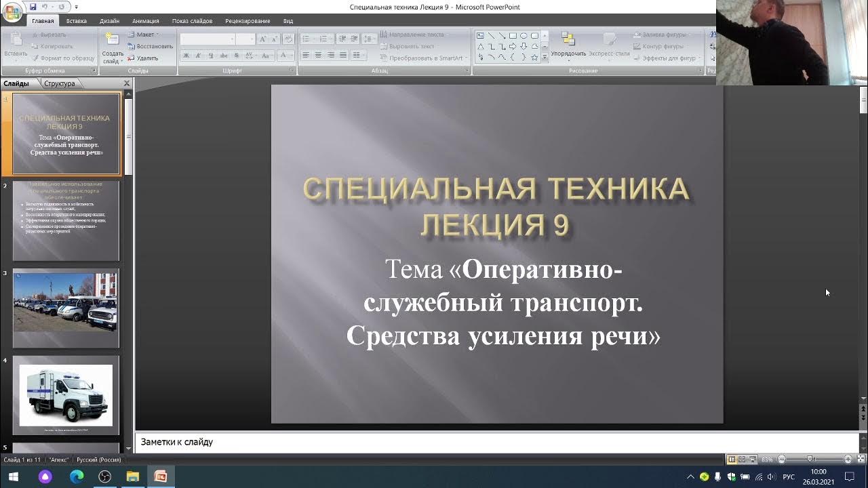Click the Заметки к слайду notes field

497,442
